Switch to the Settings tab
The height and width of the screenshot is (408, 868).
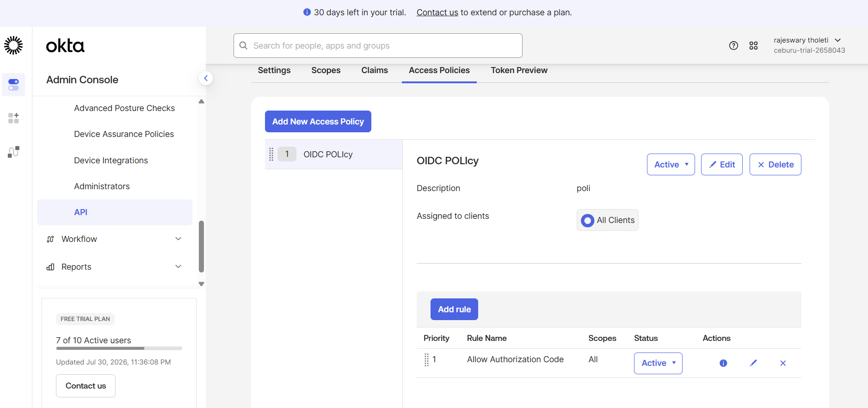[274, 70]
